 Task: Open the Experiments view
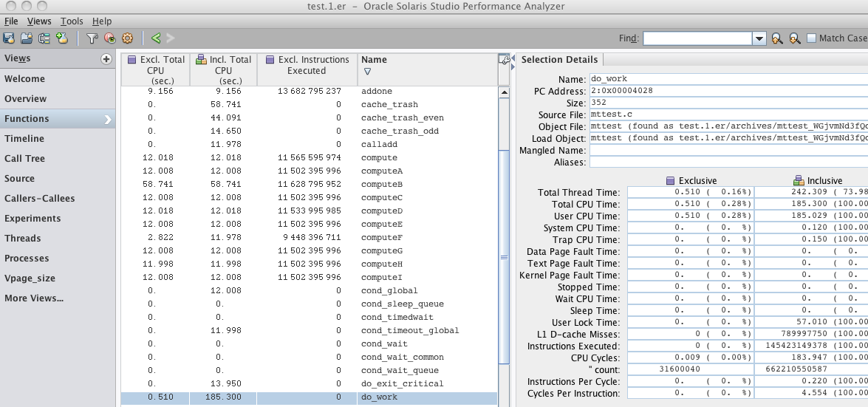click(58, 218)
